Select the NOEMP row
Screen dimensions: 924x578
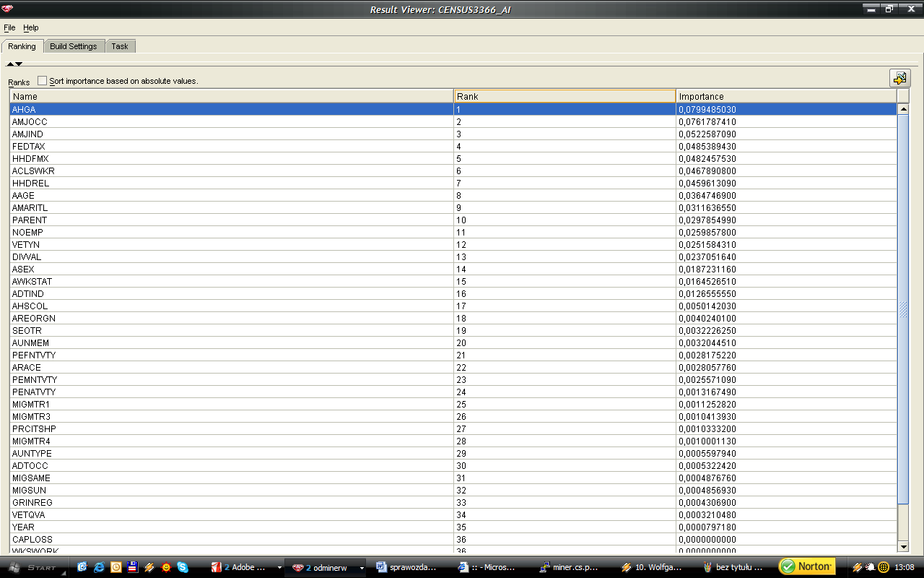tap(453, 232)
